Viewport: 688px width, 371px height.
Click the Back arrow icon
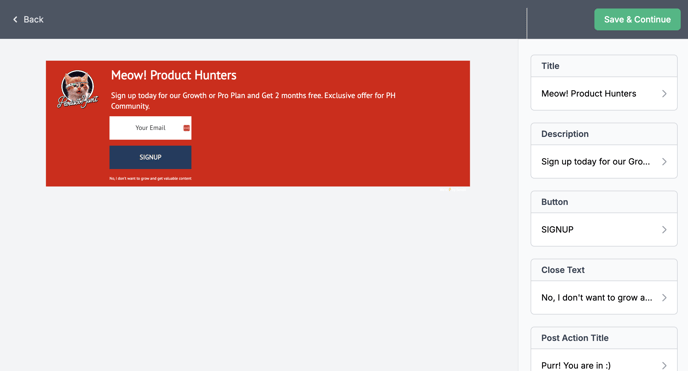click(x=15, y=19)
